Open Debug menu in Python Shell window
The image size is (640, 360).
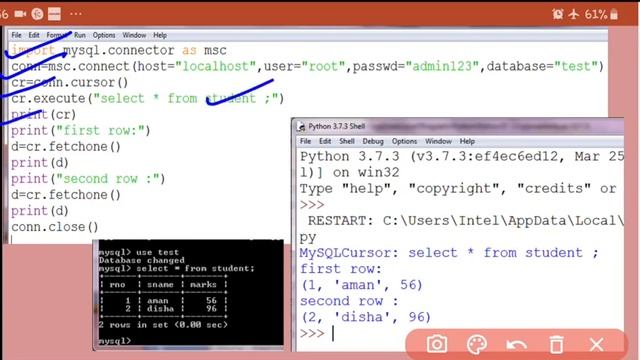373,141
